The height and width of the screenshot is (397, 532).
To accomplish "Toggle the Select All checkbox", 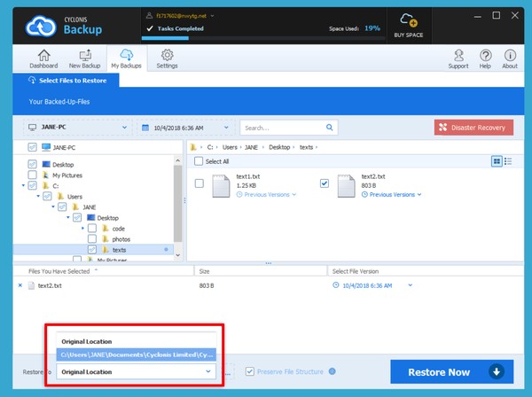I will coord(198,161).
